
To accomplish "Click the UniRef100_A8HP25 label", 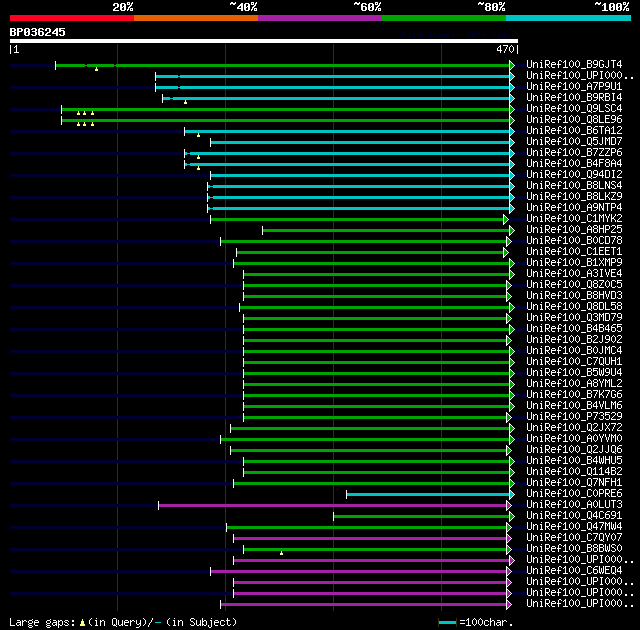I will pos(574,230).
